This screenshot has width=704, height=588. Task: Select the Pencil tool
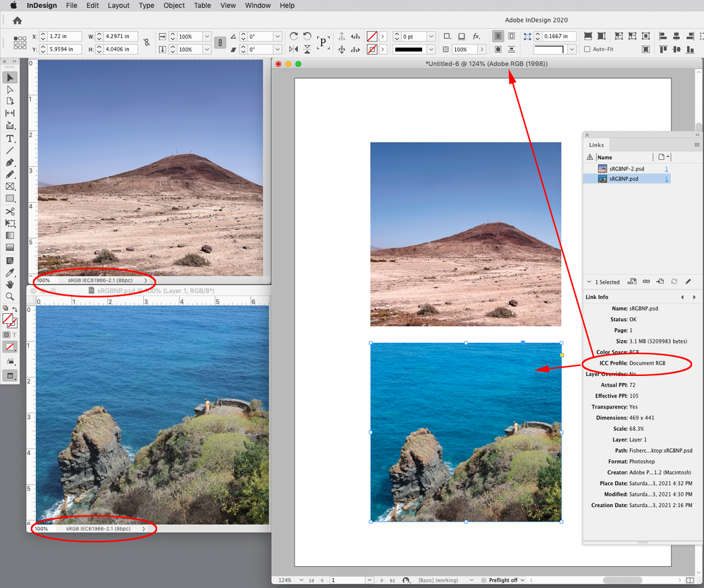[10, 175]
